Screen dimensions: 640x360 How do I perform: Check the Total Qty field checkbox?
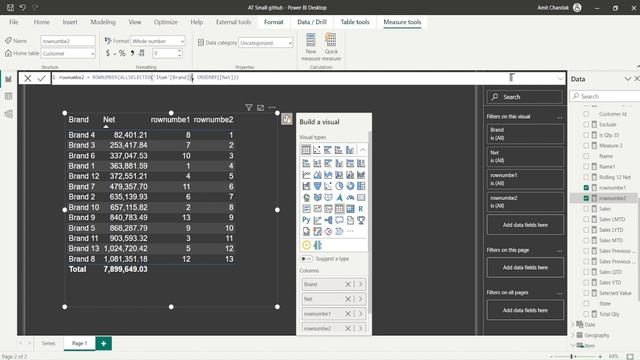pyautogui.click(x=586, y=314)
